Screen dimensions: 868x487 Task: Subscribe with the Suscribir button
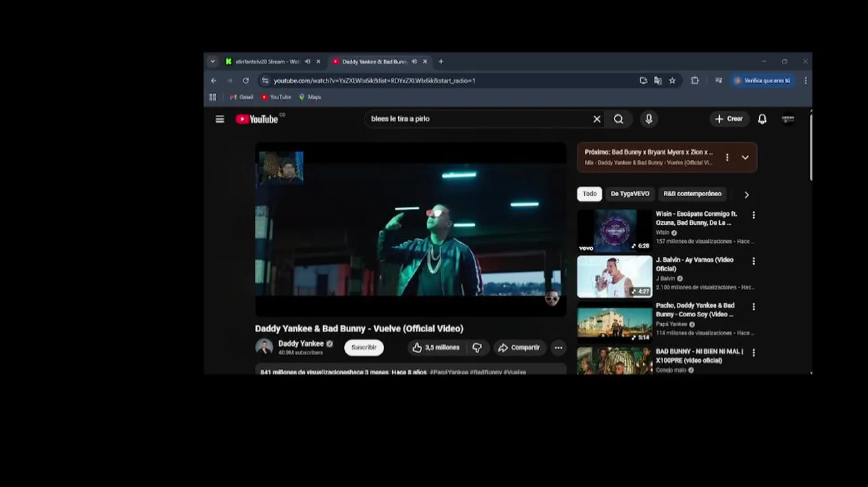tap(364, 348)
